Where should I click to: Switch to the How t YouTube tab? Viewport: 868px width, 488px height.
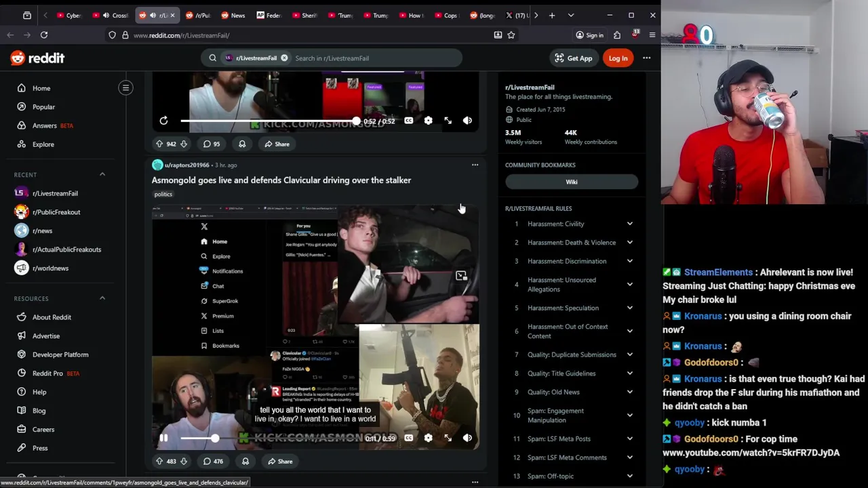[x=411, y=15]
